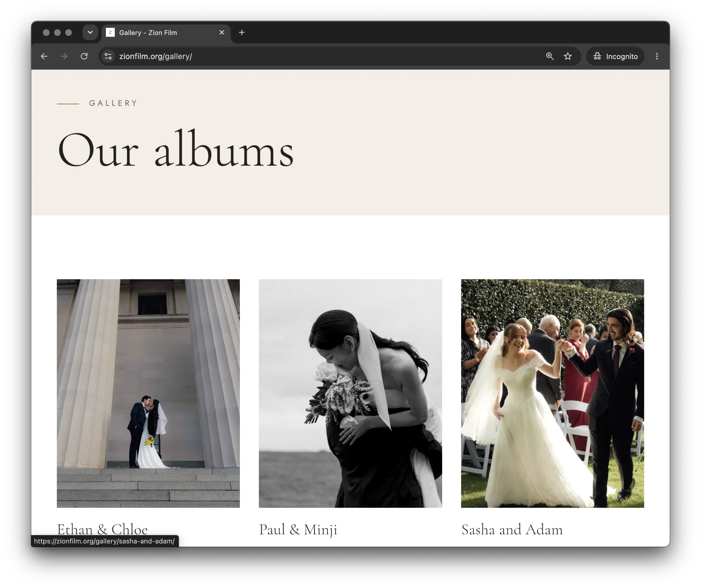Image resolution: width=701 pixels, height=588 pixels.
Task: Select the Gallery - Zion Film tab
Action: coord(166,33)
